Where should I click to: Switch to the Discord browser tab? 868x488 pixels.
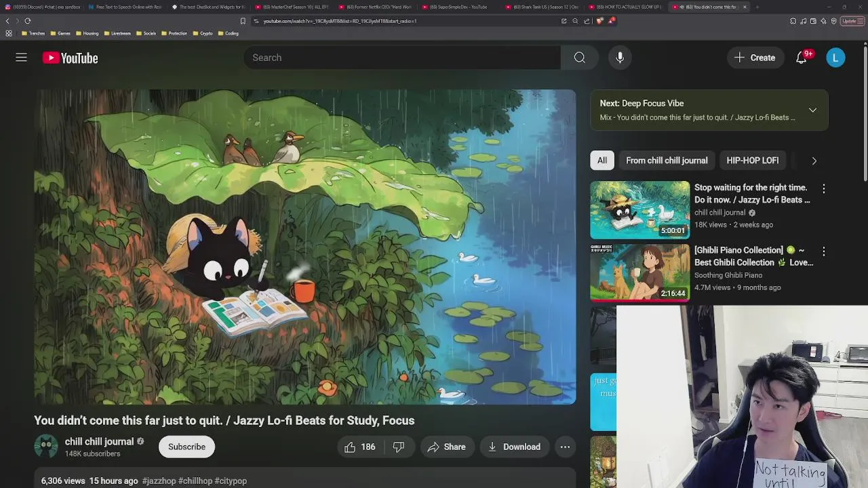click(41, 7)
